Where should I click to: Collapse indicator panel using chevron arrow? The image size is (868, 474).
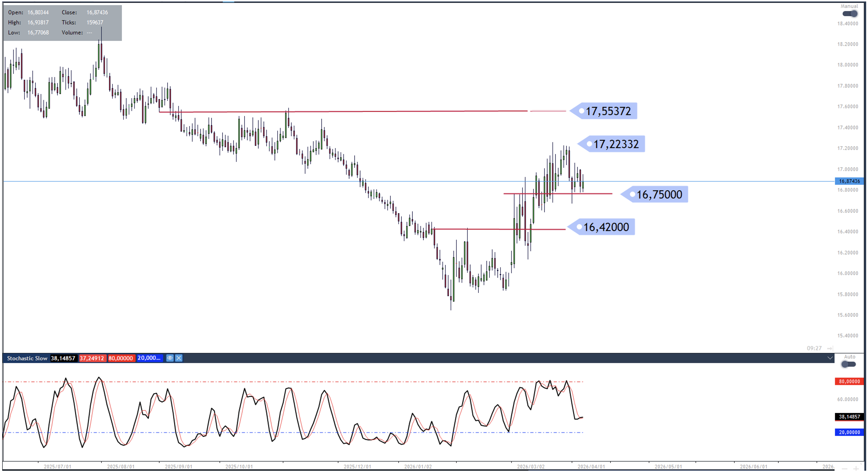pyautogui.click(x=830, y=358)
